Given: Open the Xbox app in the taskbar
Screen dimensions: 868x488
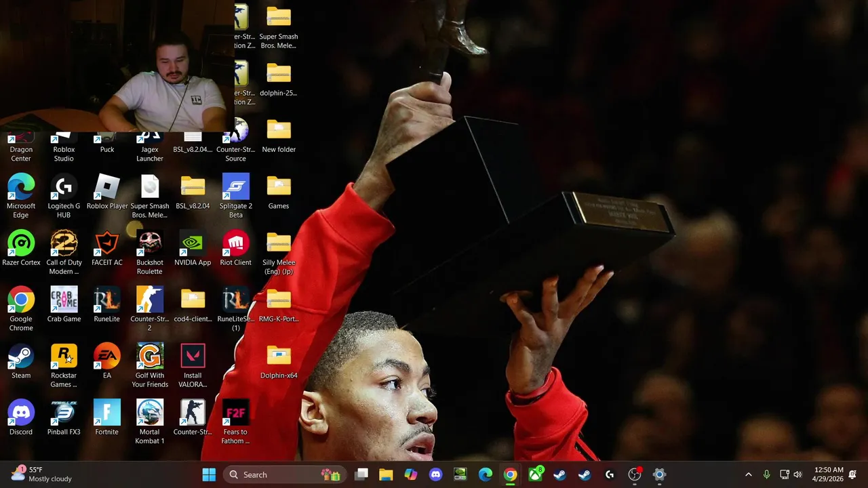Looking at the screenshot, I should 535,474.
